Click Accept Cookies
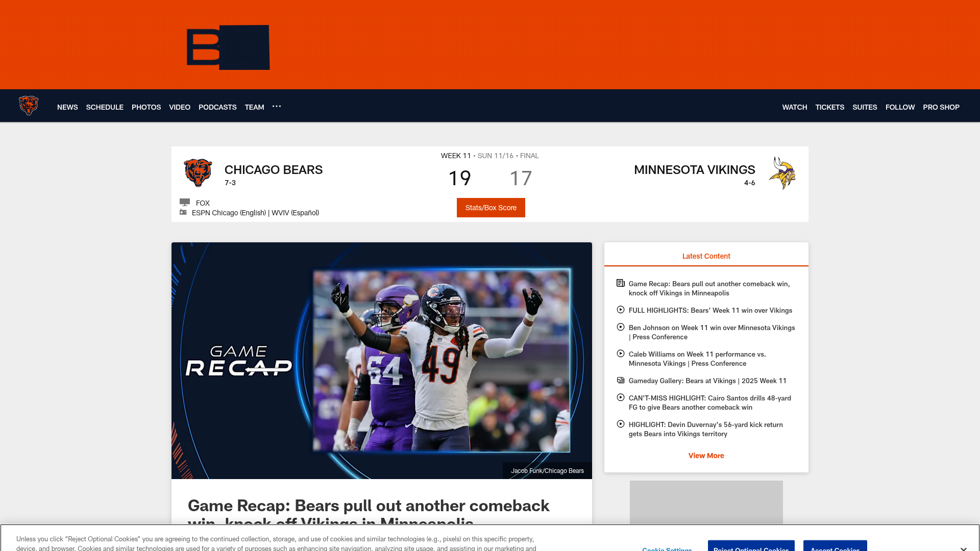 click(835, 549)
